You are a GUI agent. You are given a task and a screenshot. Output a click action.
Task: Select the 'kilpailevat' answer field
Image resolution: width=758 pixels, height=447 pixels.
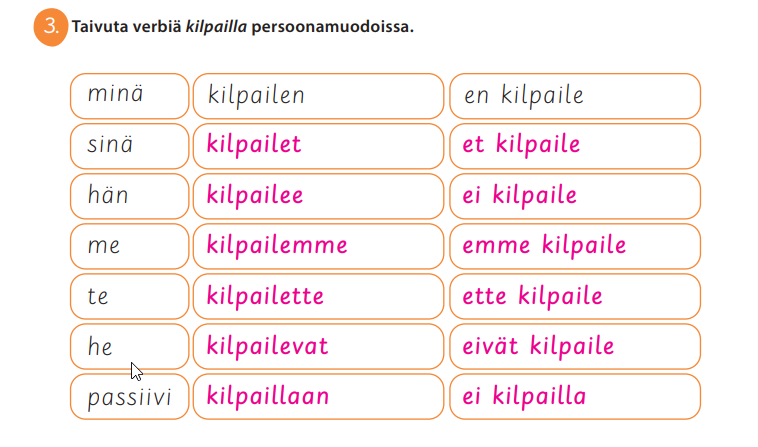tap(317, 347)
